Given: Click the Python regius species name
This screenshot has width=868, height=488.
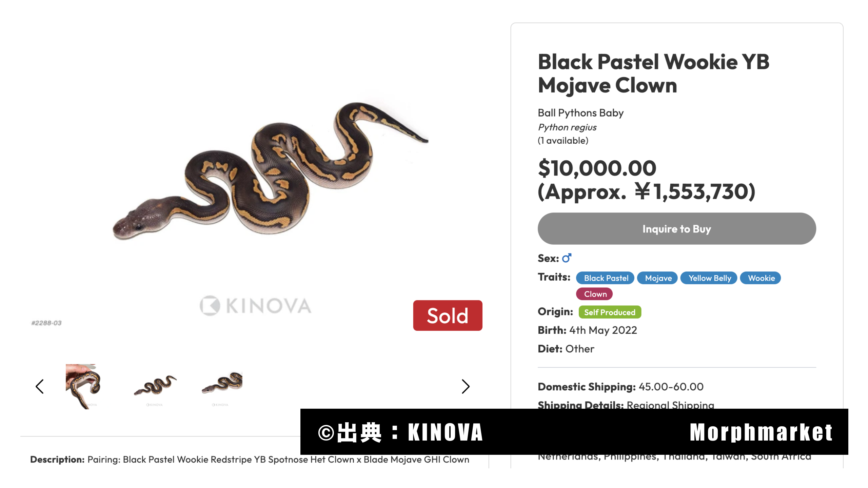Looking at the screenshot, I should 567,127.
